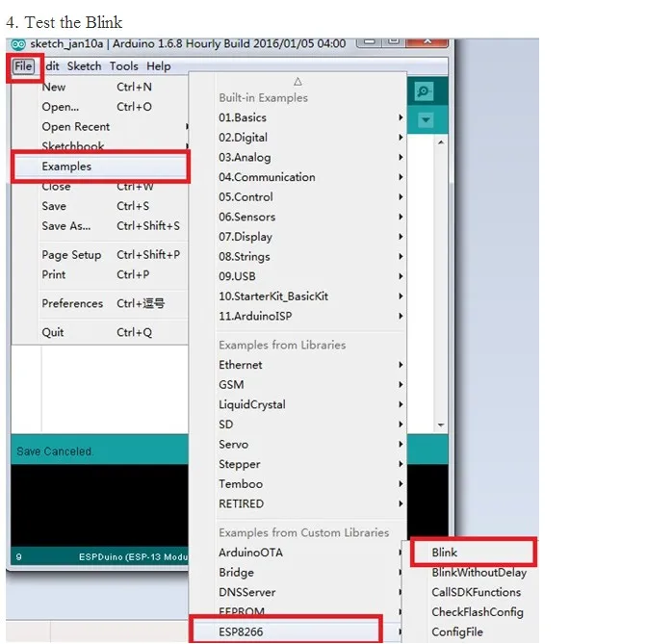
Task: Click the editor scrollbar down arrow
Action: (x=441, y=425)
